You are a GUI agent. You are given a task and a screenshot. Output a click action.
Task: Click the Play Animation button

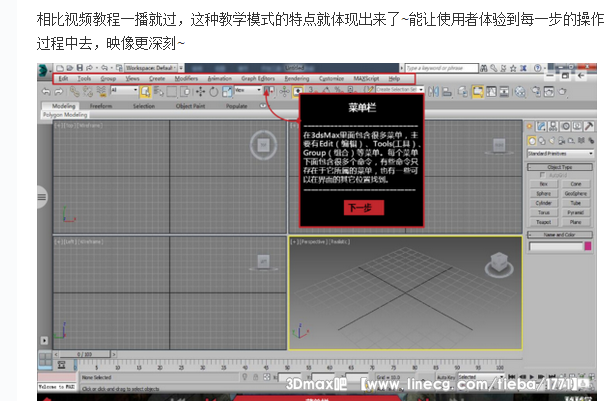[x=532, y=376]
